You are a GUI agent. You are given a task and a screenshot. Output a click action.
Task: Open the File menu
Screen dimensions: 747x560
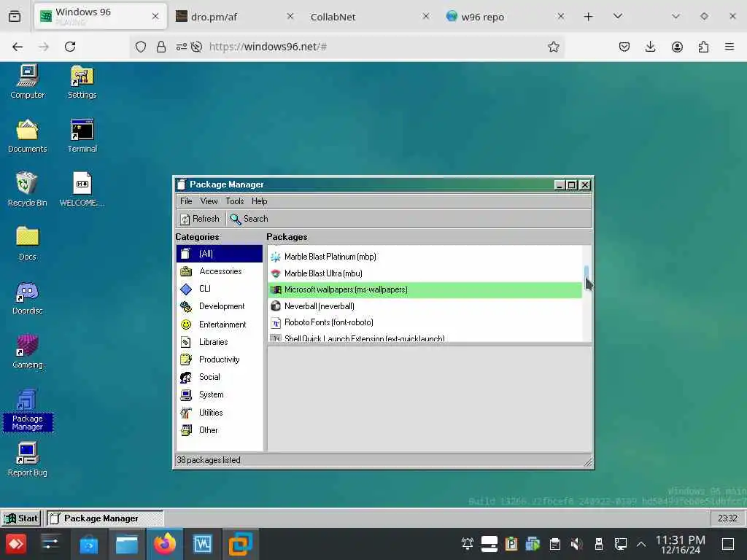186,201
